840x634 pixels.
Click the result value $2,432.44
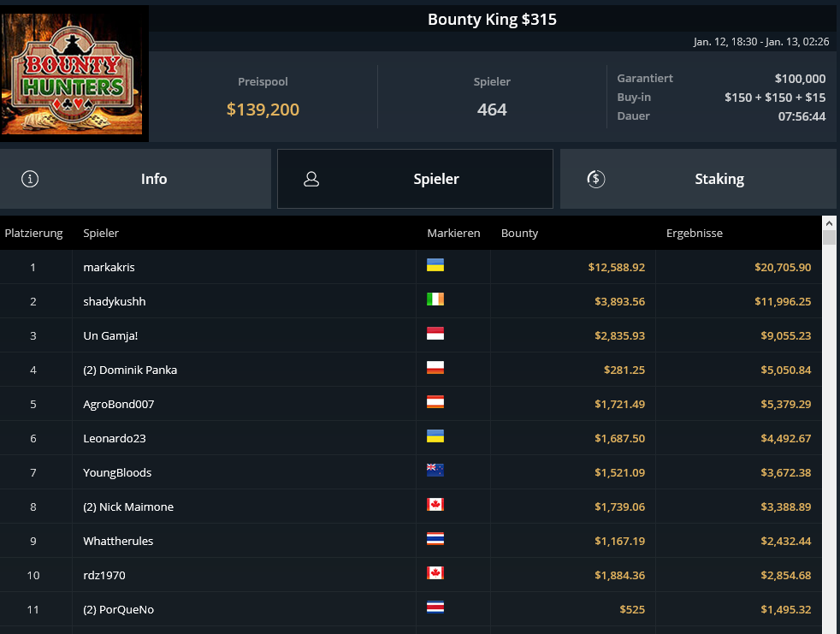pos(786,541)
